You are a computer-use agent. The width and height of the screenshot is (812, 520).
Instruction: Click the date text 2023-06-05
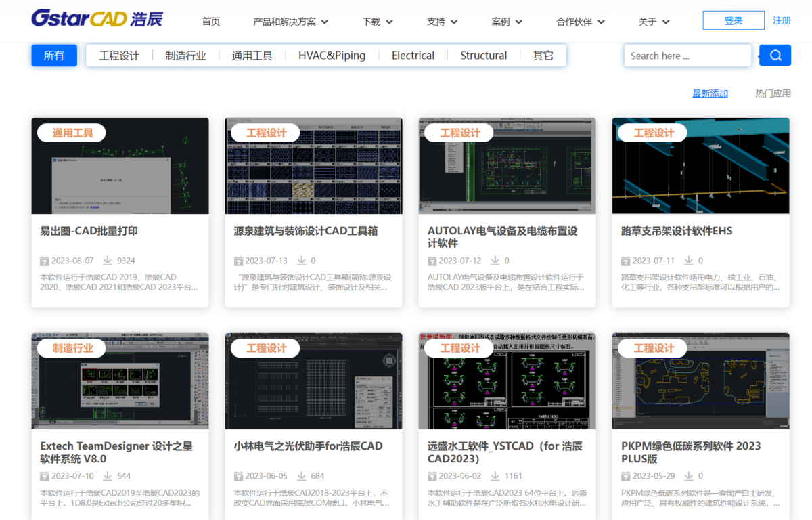pos(266,476)
